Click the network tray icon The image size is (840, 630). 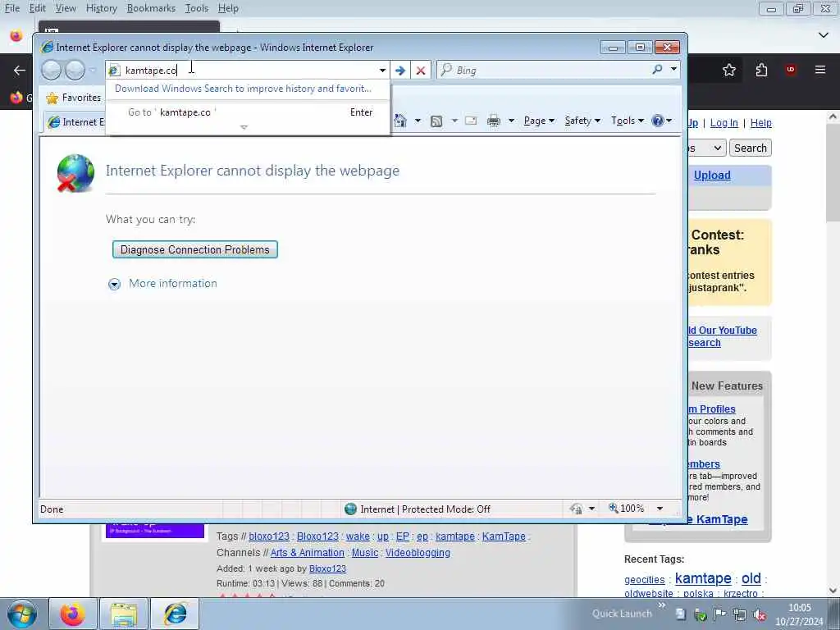[x=740, y=614]
